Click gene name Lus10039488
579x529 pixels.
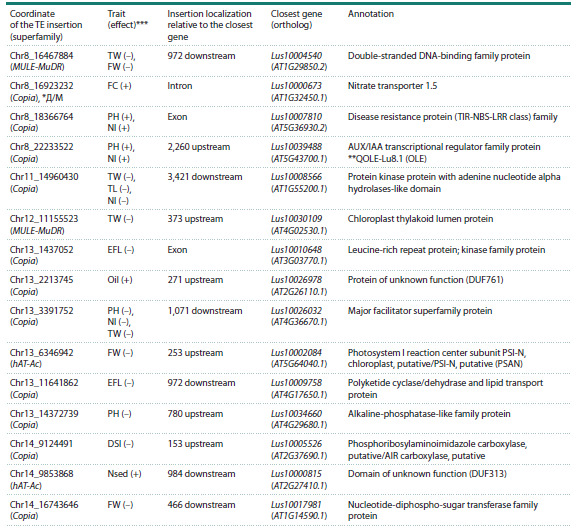pos(296,147)
